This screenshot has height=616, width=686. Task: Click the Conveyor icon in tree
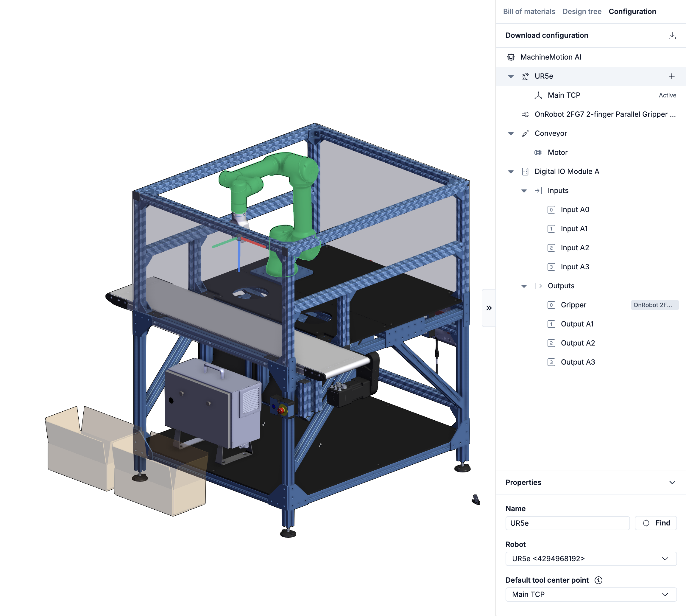point(525,134)
